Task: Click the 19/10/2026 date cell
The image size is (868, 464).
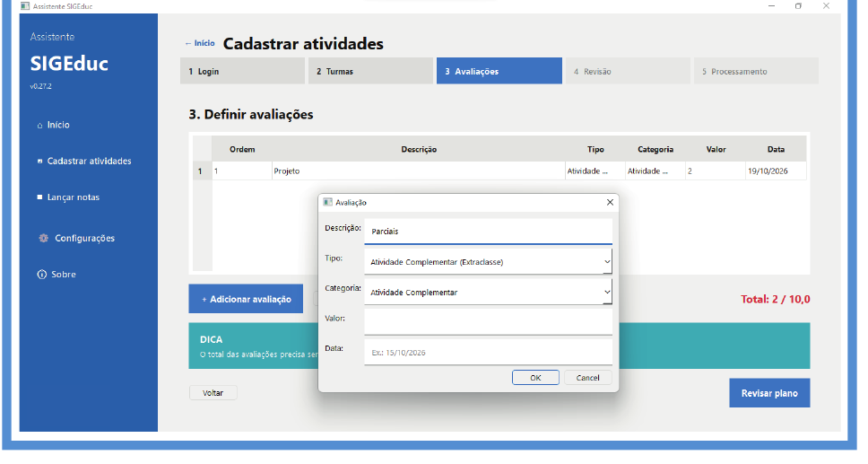Action: tap(777, 171)
